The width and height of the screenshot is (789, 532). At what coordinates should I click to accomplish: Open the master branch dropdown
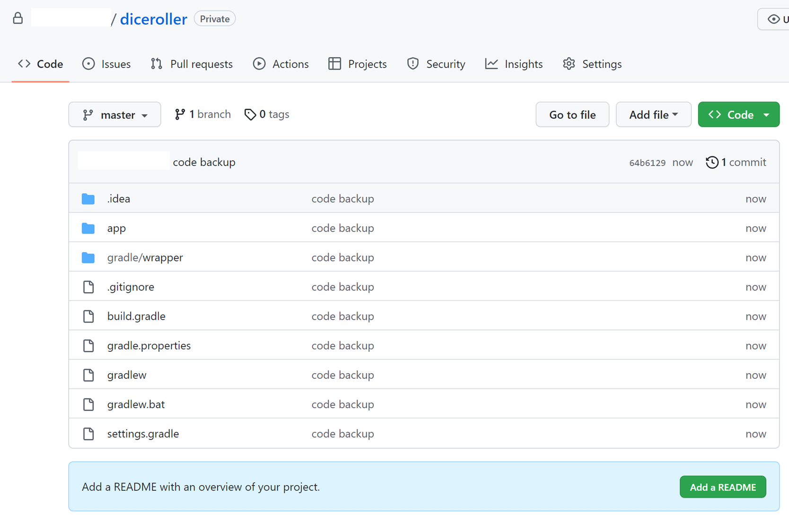(115, 114)
